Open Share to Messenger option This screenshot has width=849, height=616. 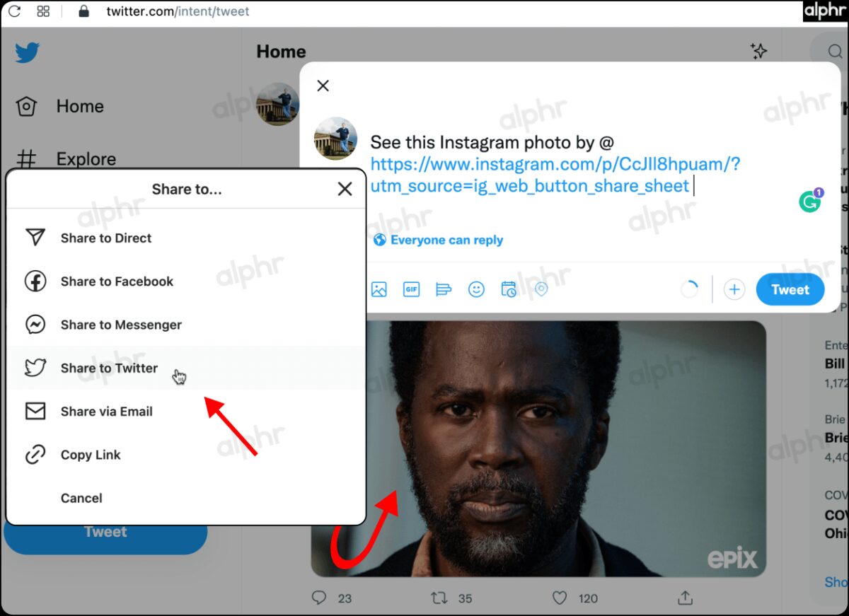click(x=120, y=325)
